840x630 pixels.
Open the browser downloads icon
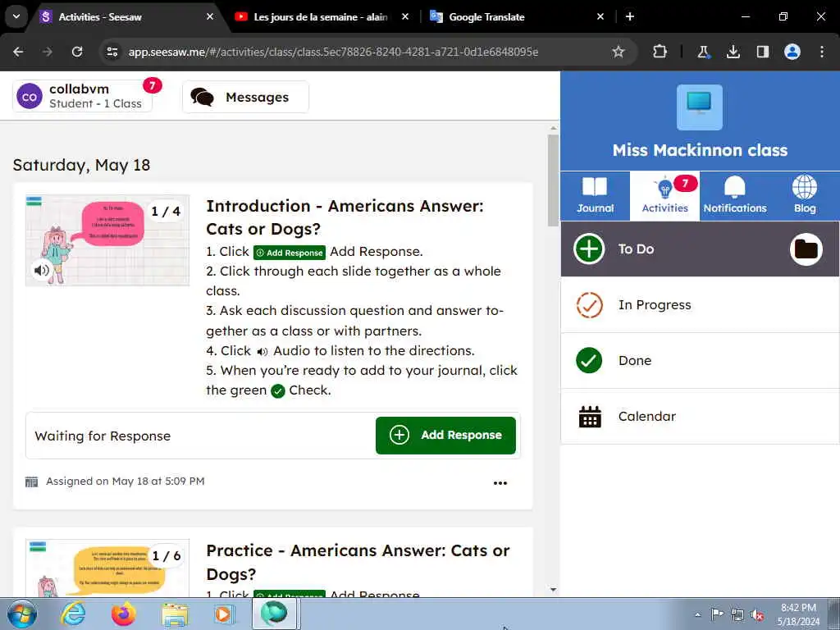tap(733, 52)
